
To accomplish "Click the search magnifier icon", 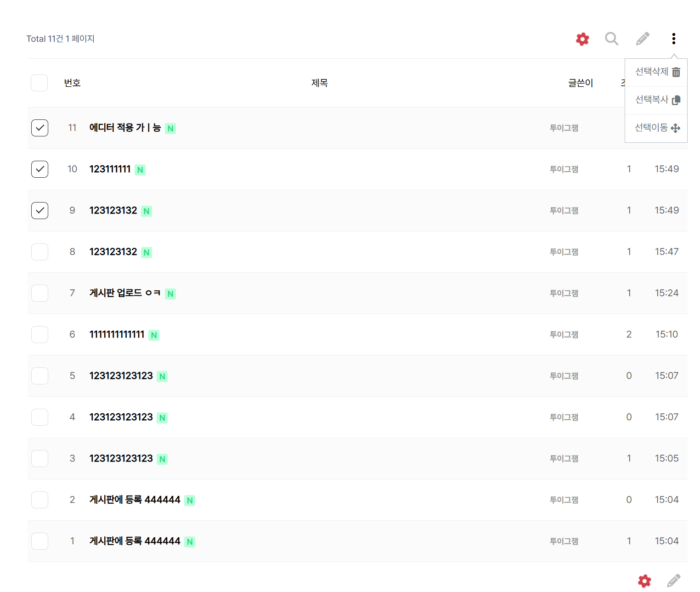I will (x=611, y=39).
